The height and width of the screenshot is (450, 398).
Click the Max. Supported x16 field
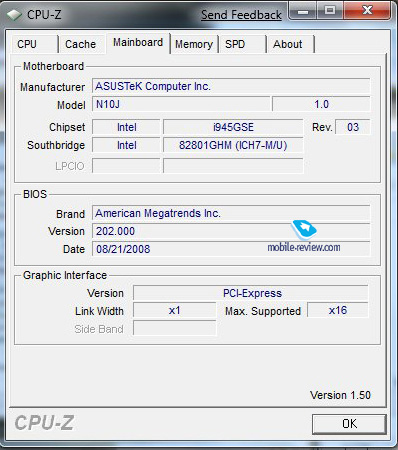click(338, 310)
